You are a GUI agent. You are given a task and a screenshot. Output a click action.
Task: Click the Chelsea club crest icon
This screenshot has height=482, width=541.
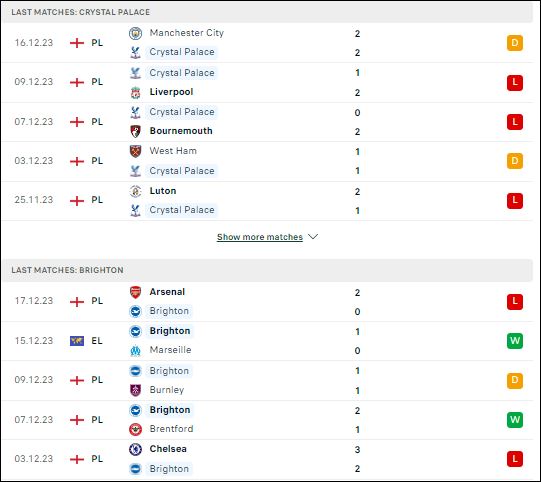click(x=135, y=449)
